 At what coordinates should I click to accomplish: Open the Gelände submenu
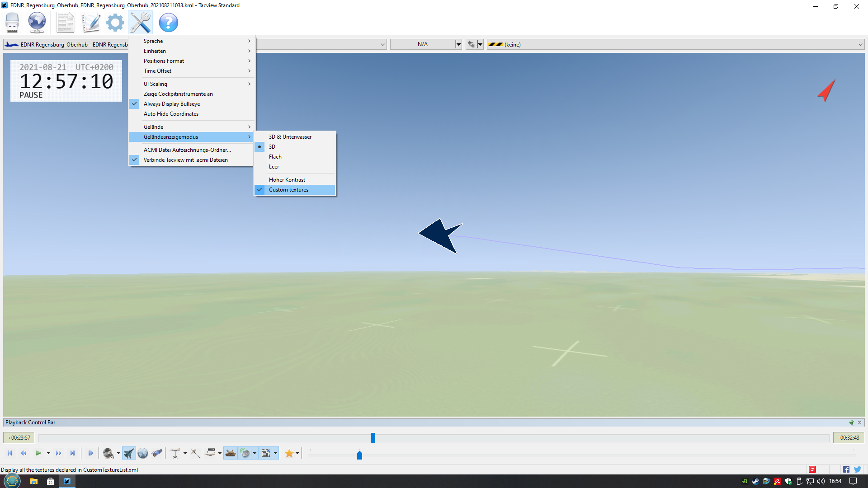(192, 127)
